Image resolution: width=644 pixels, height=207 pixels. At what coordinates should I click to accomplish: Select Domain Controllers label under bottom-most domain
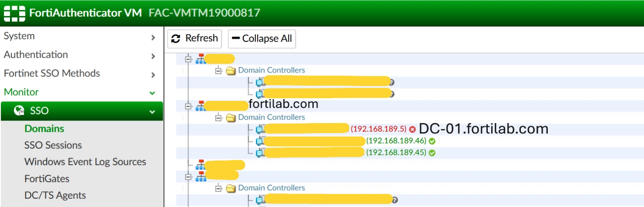[272, 188]
